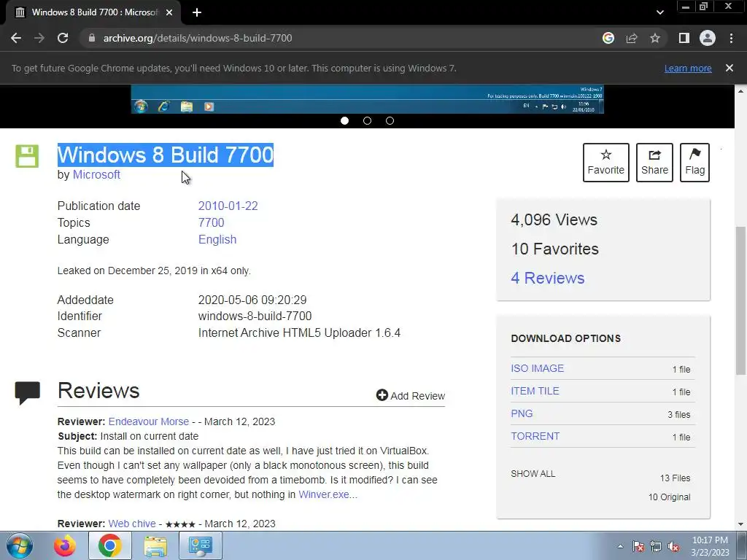Click the scrollbar up arrow
The image size is (747, 560).
(740, 90)
